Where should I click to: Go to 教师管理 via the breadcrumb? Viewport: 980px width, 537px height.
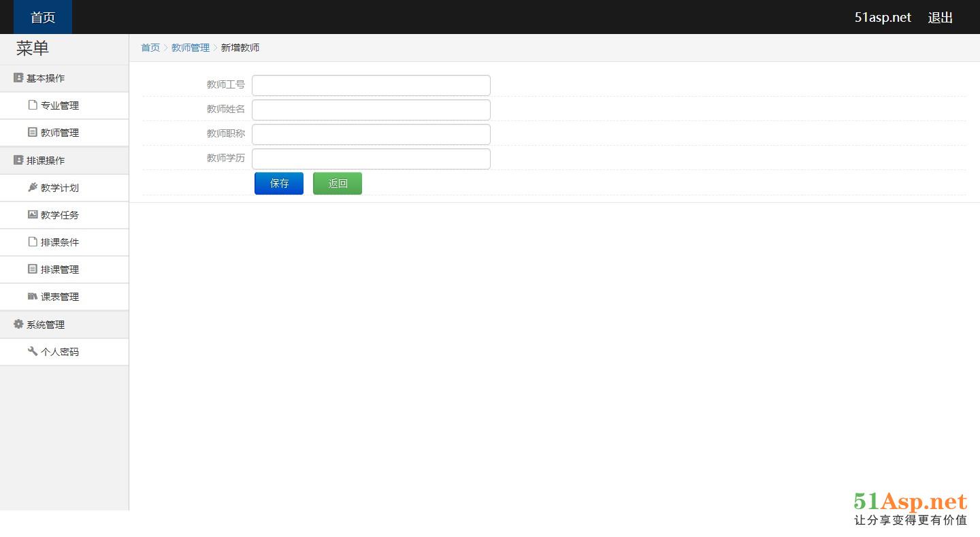click(x=191, y=48)
